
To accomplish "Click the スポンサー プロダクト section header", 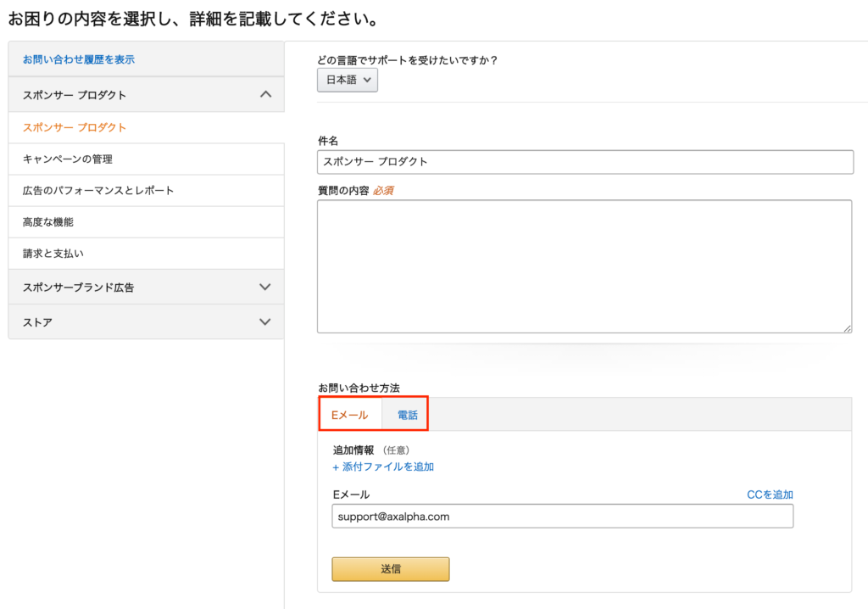I will 146,95.
